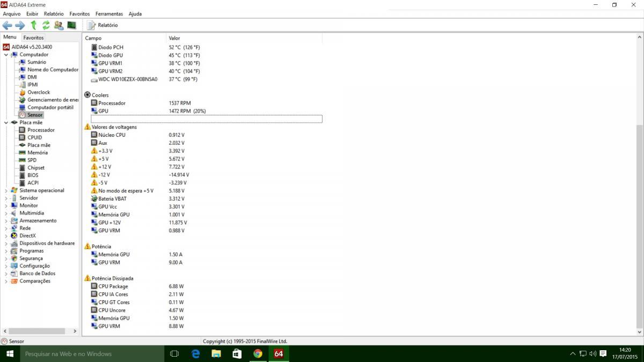
Task: Open the Ajuda menu
Action: click(x=135, y=13)
